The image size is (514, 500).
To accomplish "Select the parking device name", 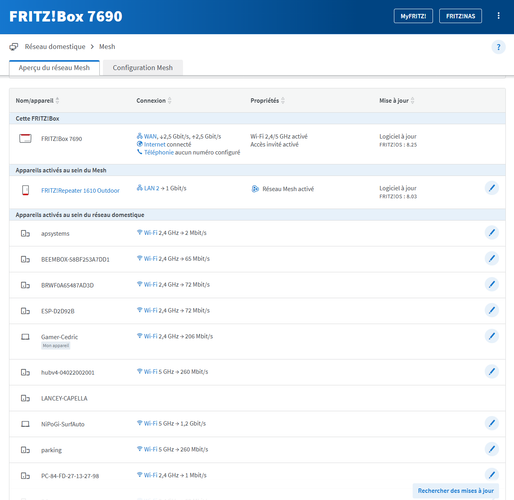I will [x=51, y=450].
